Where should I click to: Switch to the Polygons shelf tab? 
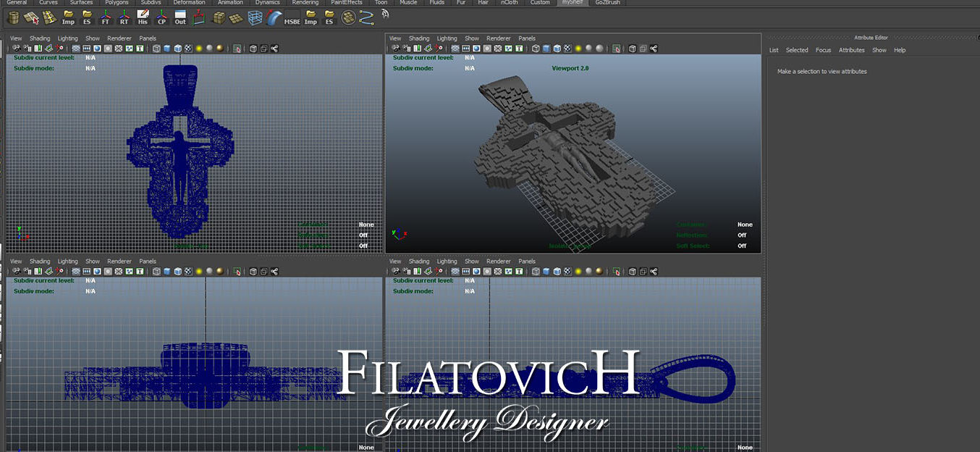coord(115,3)
